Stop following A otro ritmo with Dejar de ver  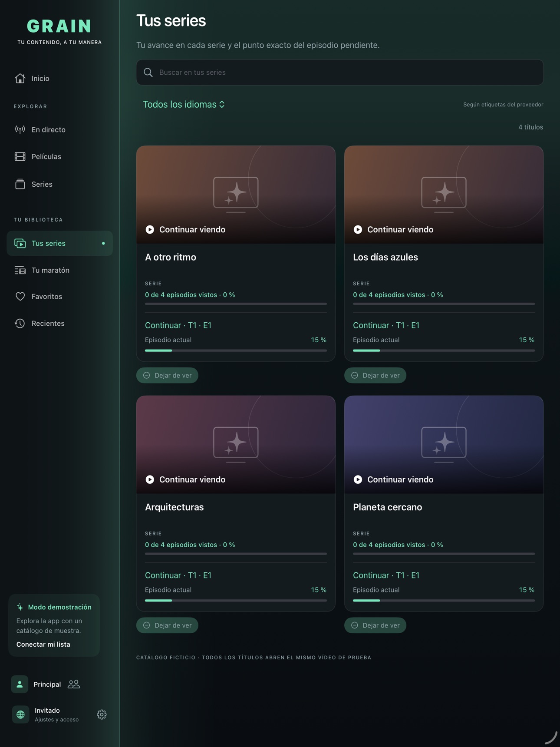click(167, 375)
